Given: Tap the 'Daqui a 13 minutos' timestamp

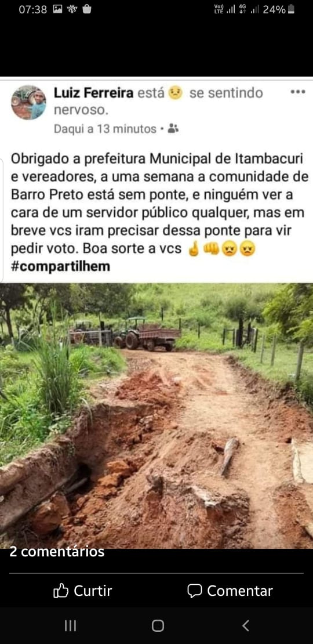Looking at the screenshot, I should (105, 129).
